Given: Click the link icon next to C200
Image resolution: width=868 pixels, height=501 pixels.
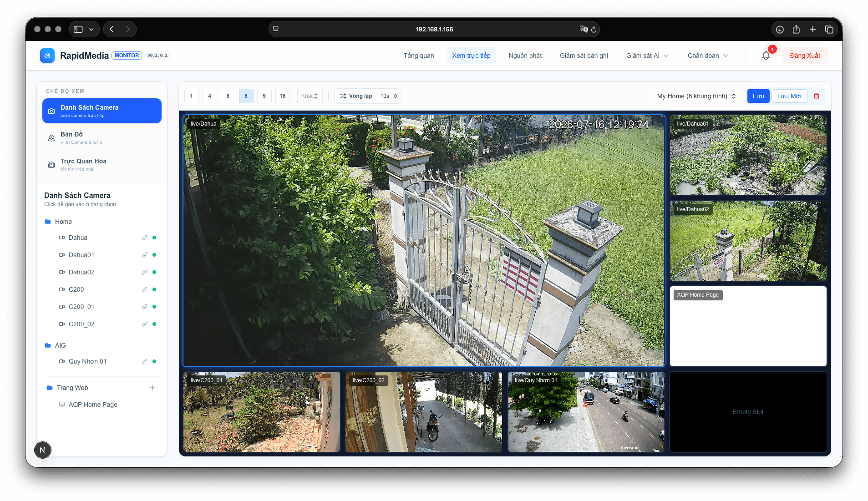Looking at the screenshot, I should [145, 289].
